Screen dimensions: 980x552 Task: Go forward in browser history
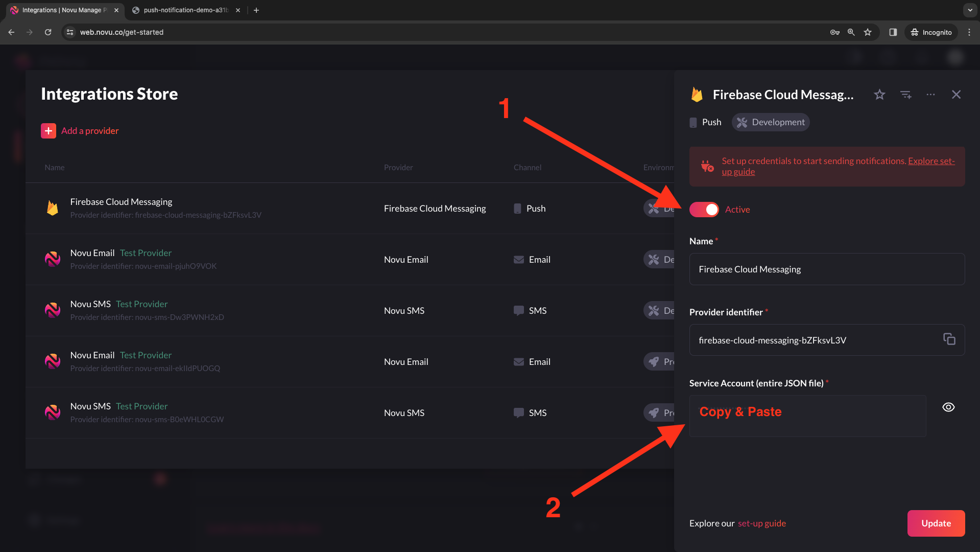(x=30, y=32)
